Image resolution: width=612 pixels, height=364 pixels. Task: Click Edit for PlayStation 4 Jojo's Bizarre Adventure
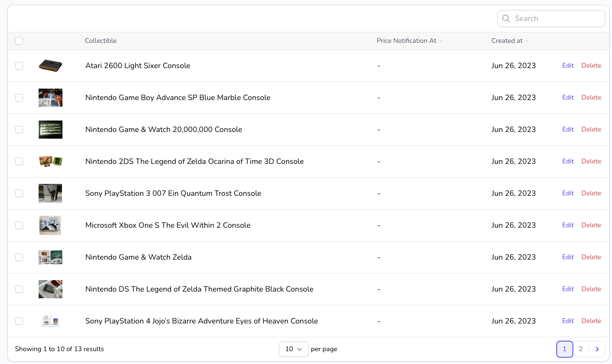[x=568, y=321]
